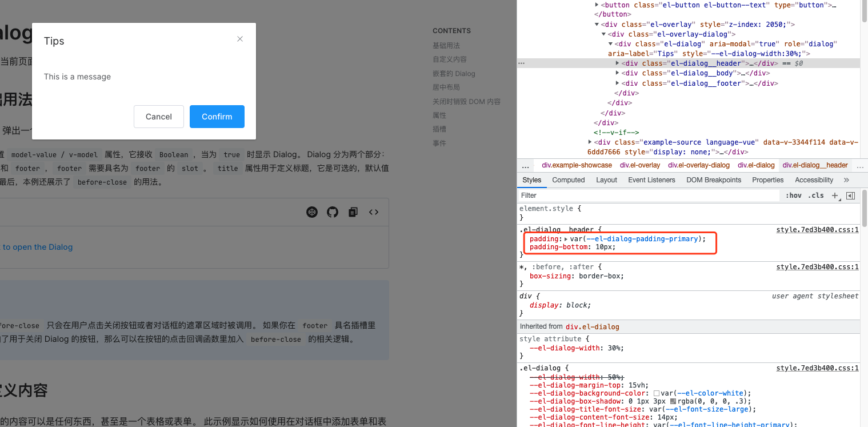Screen dimensions: 868x427
Task: Expand the padding shorthand property triangle
Action: (x=566, y=239)
